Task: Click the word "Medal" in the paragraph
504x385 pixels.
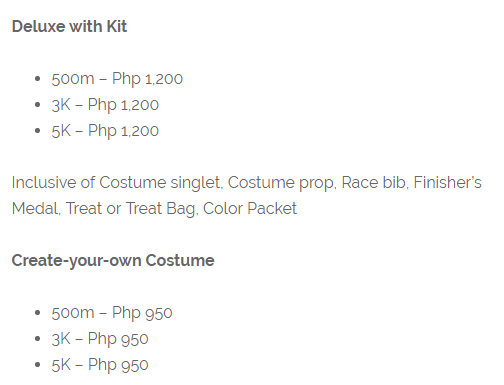Action: click(35, 208)
